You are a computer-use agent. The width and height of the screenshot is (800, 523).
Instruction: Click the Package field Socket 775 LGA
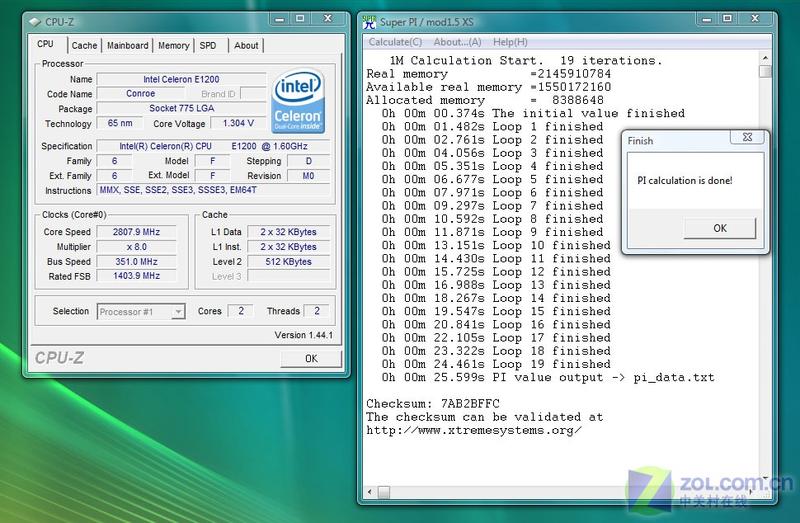(x=181, y=108)
